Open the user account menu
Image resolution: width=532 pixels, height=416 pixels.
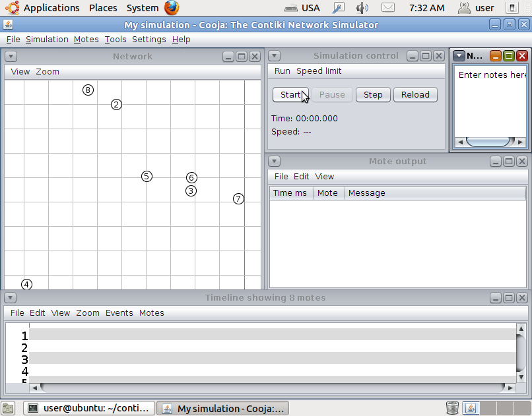(476, 8)
